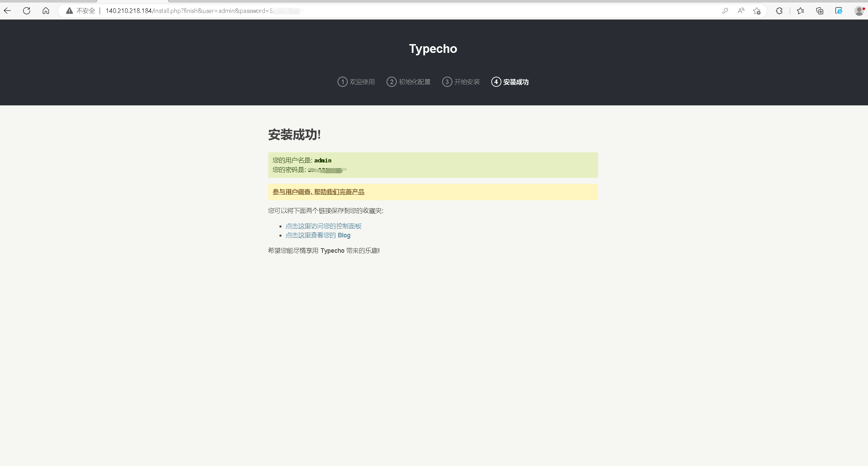Activate read aloud icon in address bar
The image size is (868, 466).
[741, 11]
